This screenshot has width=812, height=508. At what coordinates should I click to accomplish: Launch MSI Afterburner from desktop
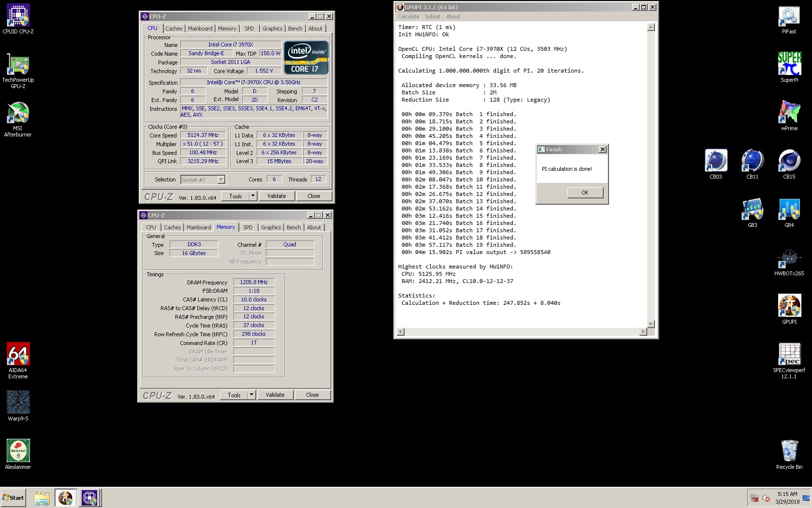[x=18, y=119]
